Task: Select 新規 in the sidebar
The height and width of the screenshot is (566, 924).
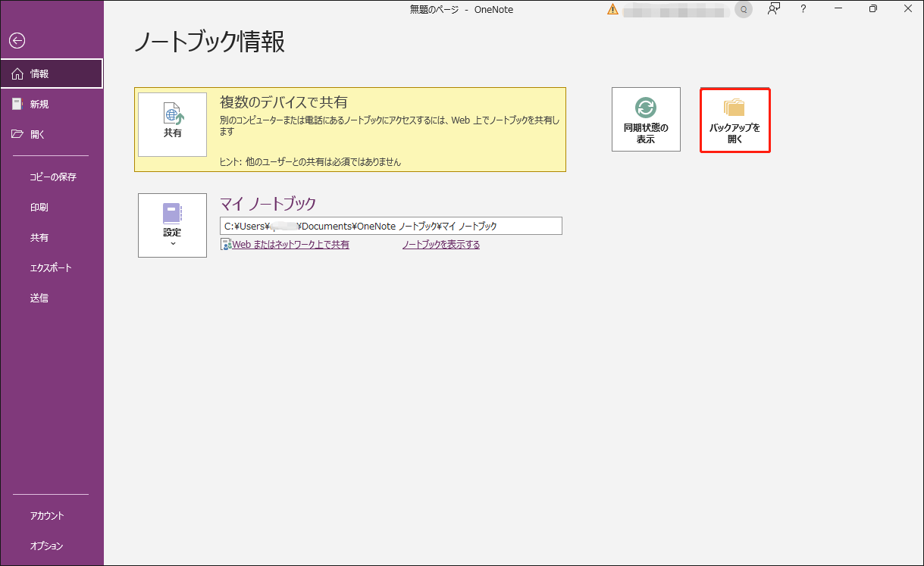Action: click(x=52, y=104)
